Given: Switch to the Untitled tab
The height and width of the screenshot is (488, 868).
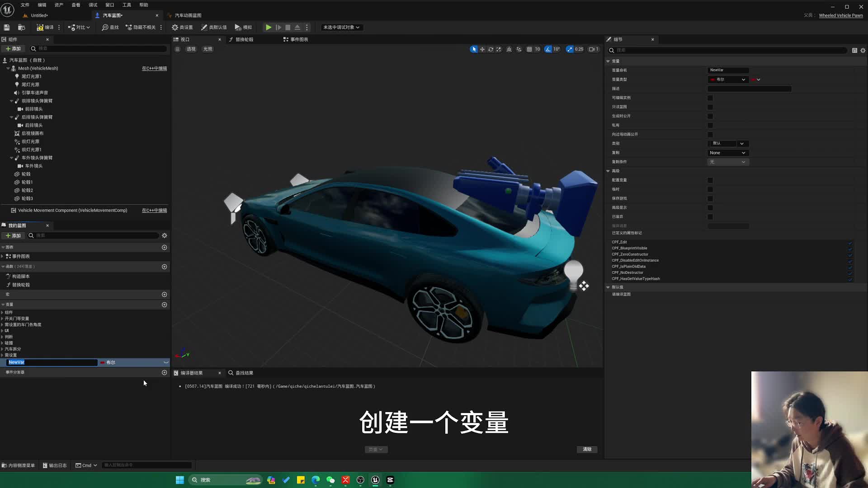Looking at the screenshot, I should click(39, 15).
